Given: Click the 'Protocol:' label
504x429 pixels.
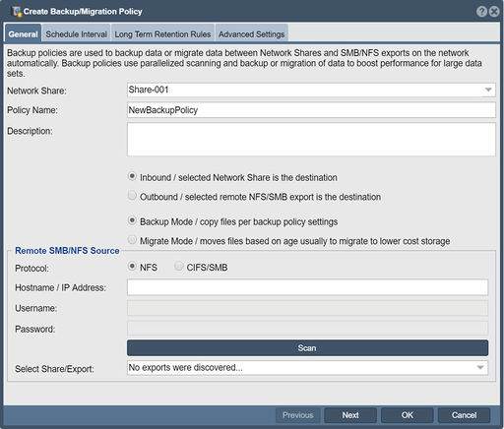Looking at the screenshot, I should [31, 269].
